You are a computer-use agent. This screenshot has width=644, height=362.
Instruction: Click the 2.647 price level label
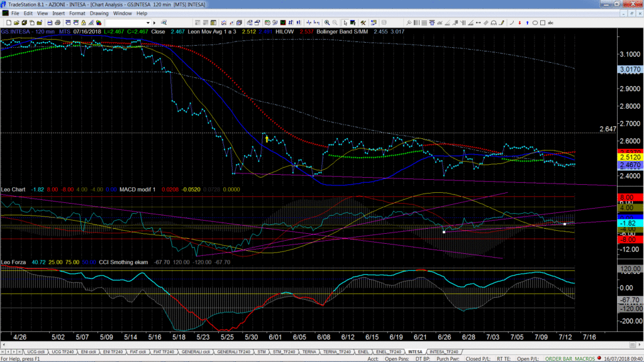coord(608,129)
